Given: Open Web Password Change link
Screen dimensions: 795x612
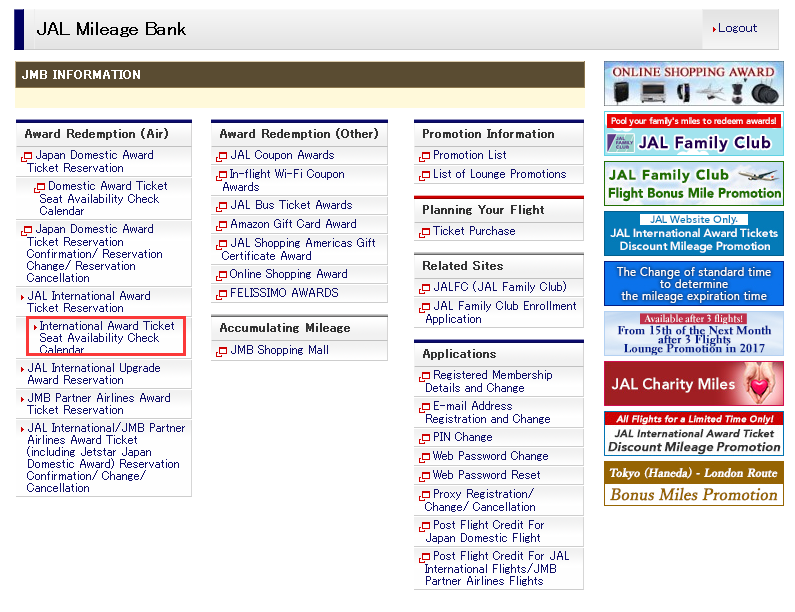Looking at the screenshot, I should (x=490, y=456).
